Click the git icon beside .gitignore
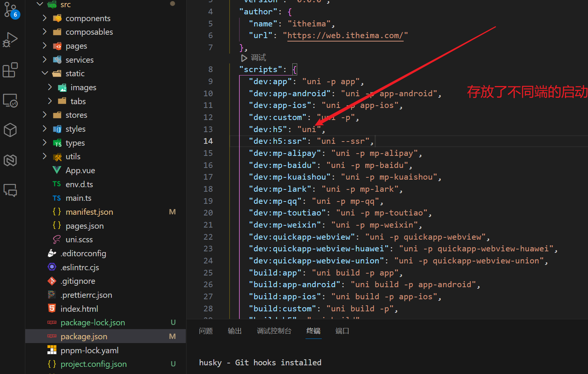The width and height of the screenshot is (588, 374). (52, 281)
